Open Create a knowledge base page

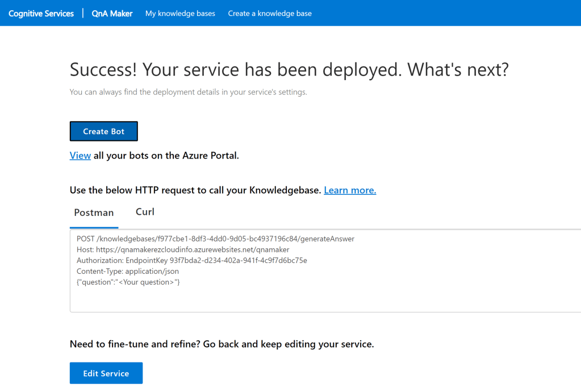click(x=270, y=13)
